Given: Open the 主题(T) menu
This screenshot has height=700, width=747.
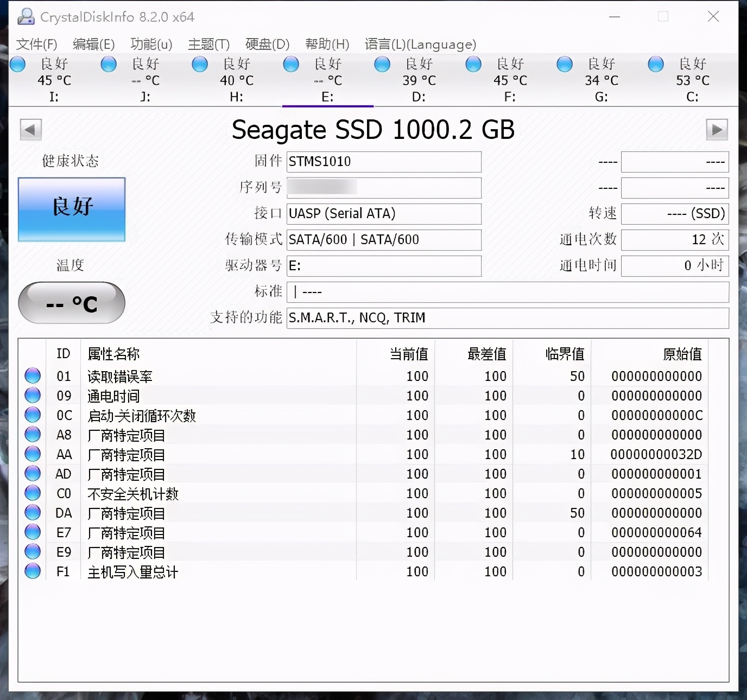Looking at the screenshot, I should point(209,44).
